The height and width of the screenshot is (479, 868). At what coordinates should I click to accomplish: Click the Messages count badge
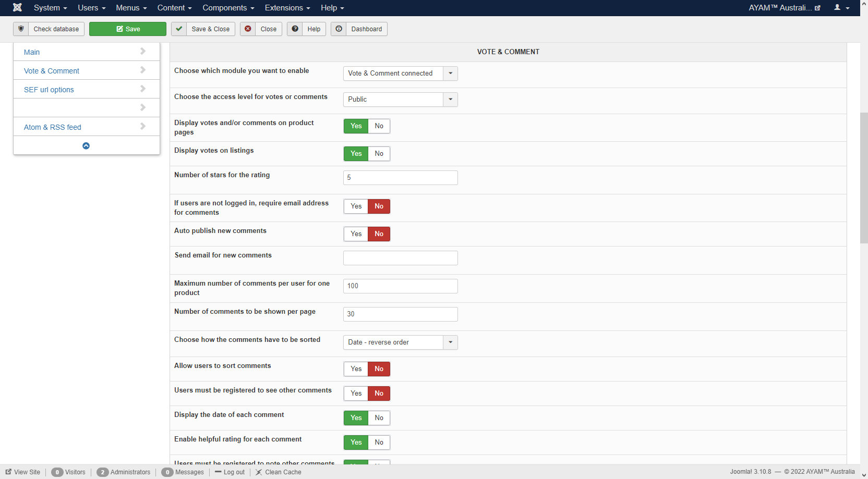point(167,472)
